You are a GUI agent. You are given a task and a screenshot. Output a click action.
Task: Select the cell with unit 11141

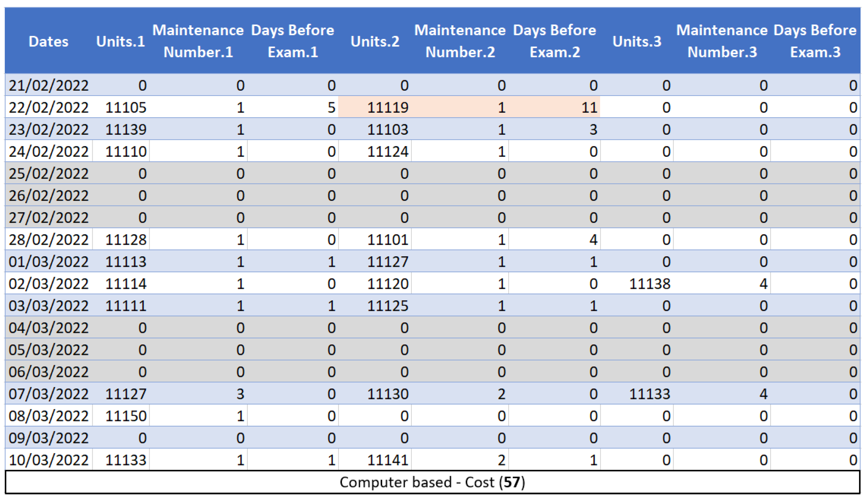388,460
